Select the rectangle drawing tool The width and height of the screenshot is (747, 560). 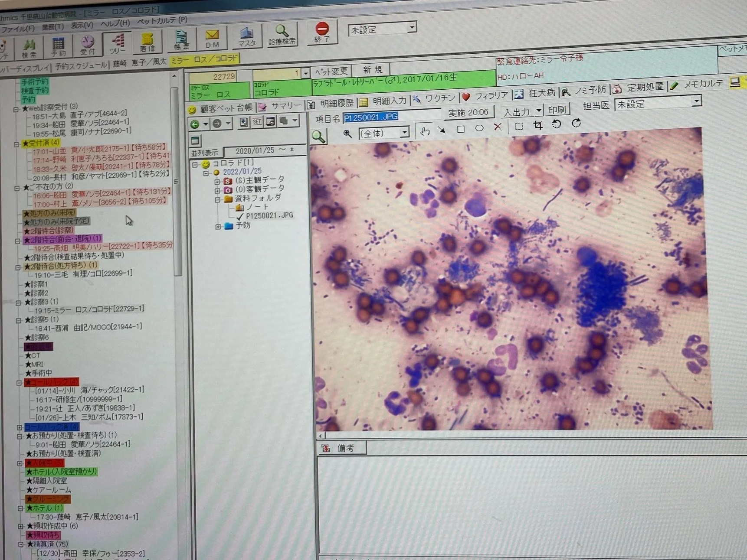tap(461, 129)
